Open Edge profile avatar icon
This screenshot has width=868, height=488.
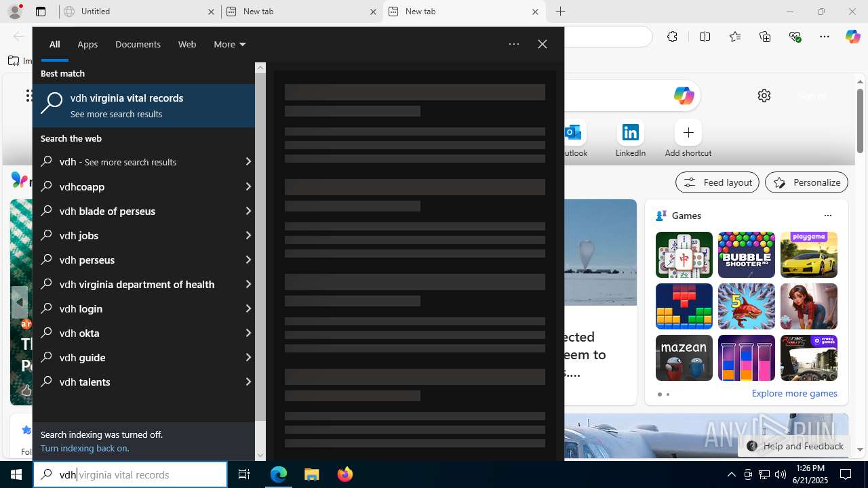[x=14, y=12]
